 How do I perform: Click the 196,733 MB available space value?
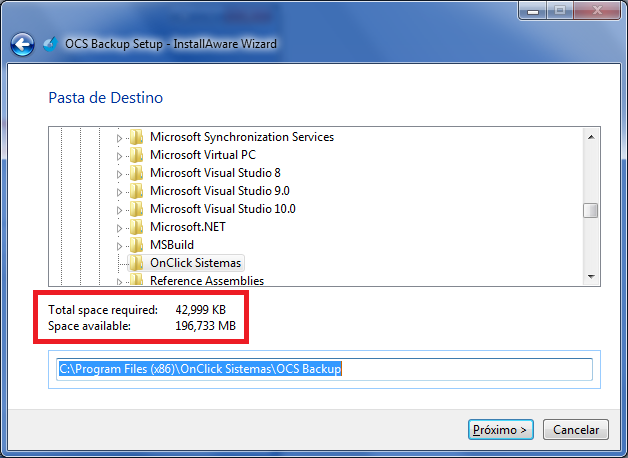point(205,326)
